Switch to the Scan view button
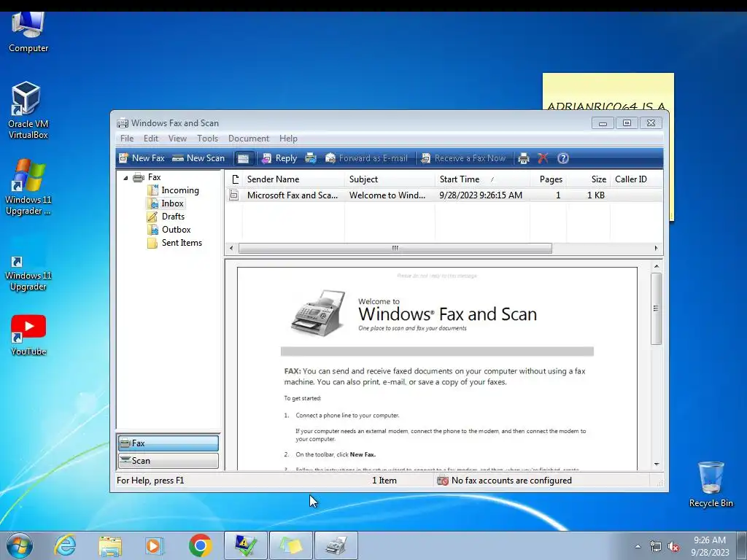The width and height of the screenshot is (747, 560). click(x=169, y=461)
